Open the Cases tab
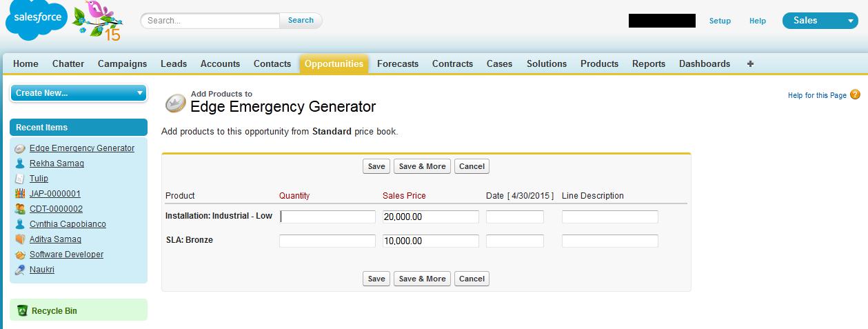This screenshot has height=329, width=868. click(499, 63)
